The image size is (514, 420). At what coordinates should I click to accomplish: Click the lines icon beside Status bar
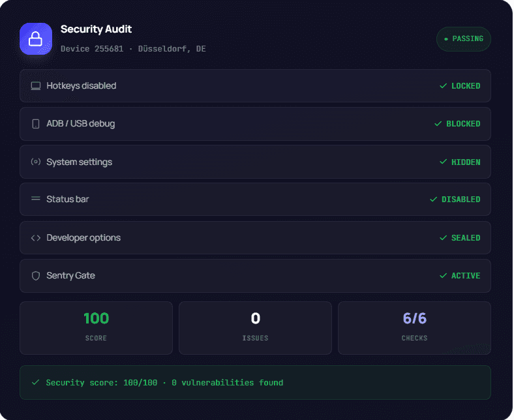36,199
